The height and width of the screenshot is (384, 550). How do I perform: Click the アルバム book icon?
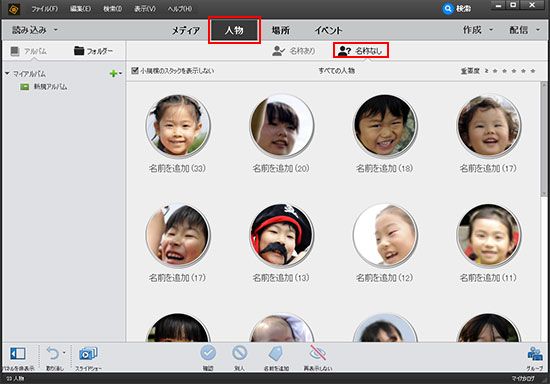click(x=15, y=51)
